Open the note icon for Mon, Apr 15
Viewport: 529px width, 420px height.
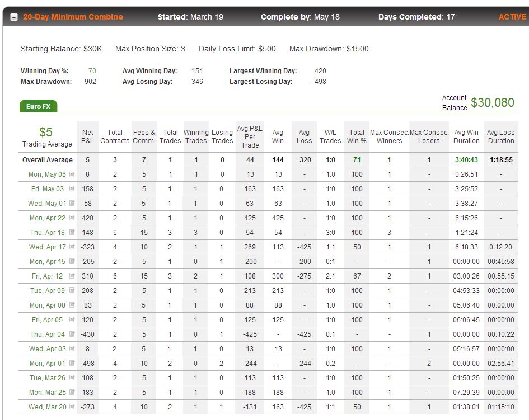[72, 261]
